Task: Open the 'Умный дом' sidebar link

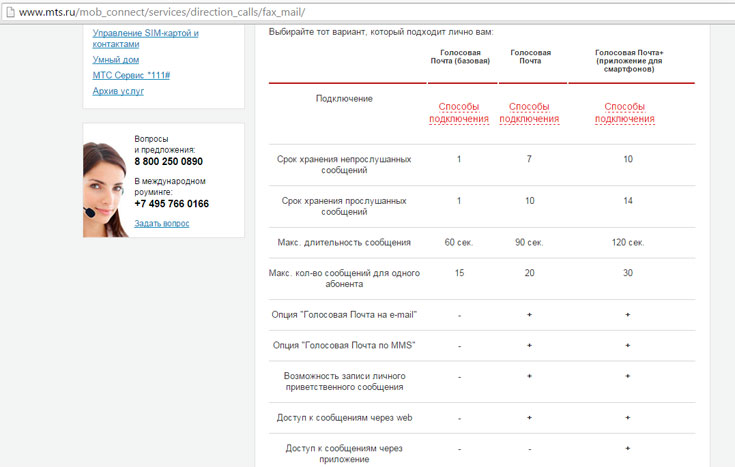Action: pyautogui.click(x=115, y=59)
